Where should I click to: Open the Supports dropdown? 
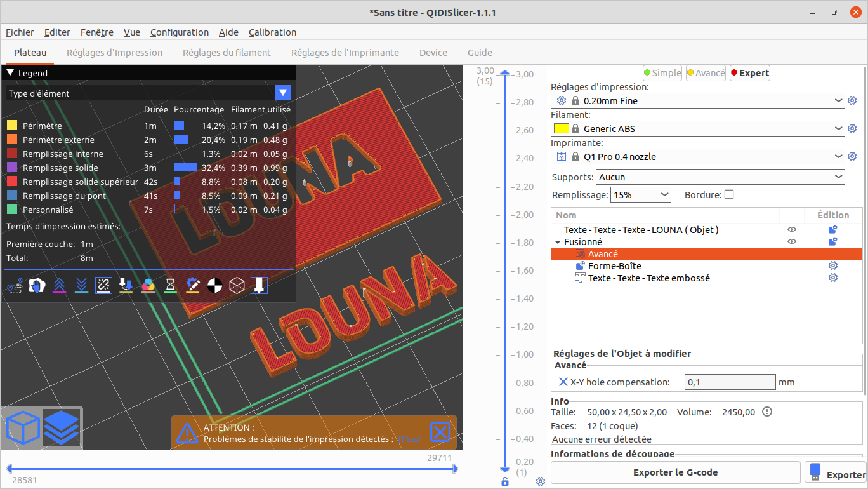pos(721,177)
